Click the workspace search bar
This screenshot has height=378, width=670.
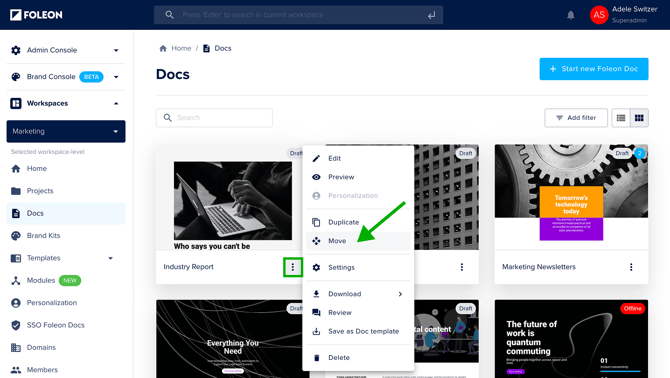point(298,15)
